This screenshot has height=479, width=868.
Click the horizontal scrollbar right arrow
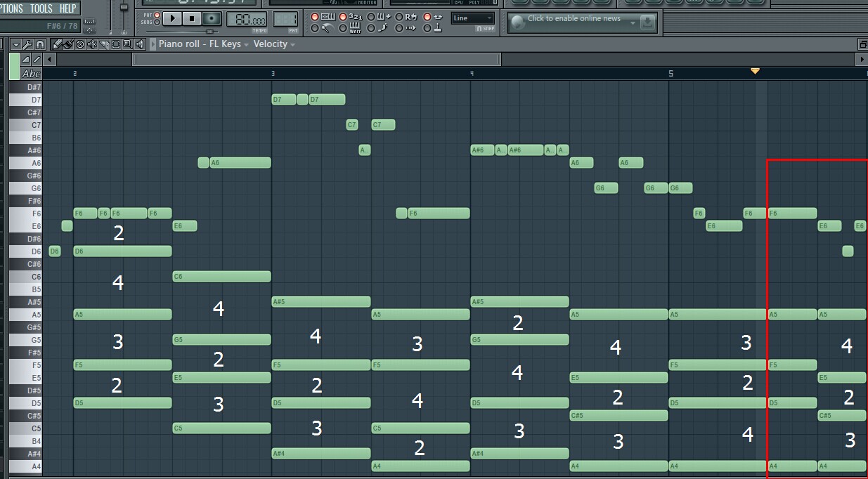pyautogui.click(x=862, y=59)
